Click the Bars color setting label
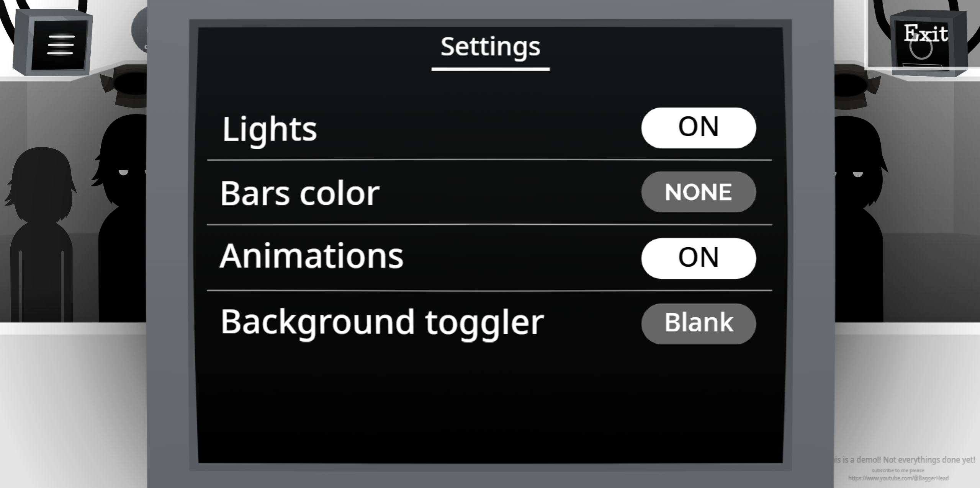980x488 pixels. pyautogui.click(x=300, y=193)
